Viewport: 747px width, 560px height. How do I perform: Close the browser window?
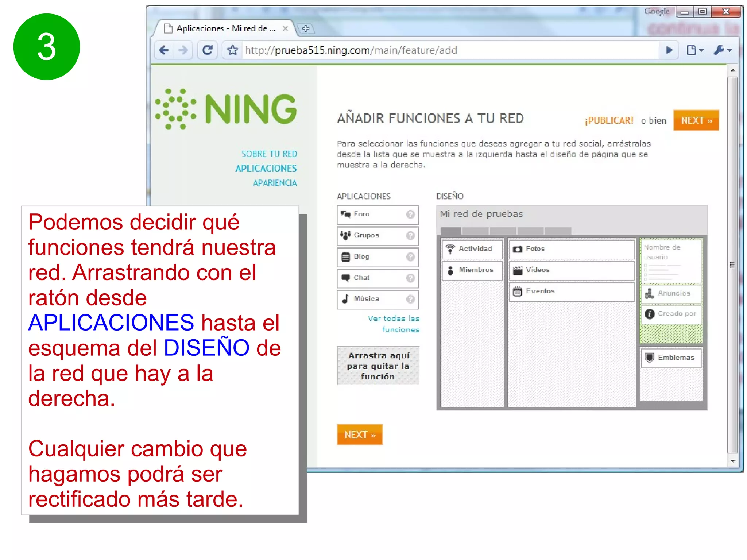726,12
